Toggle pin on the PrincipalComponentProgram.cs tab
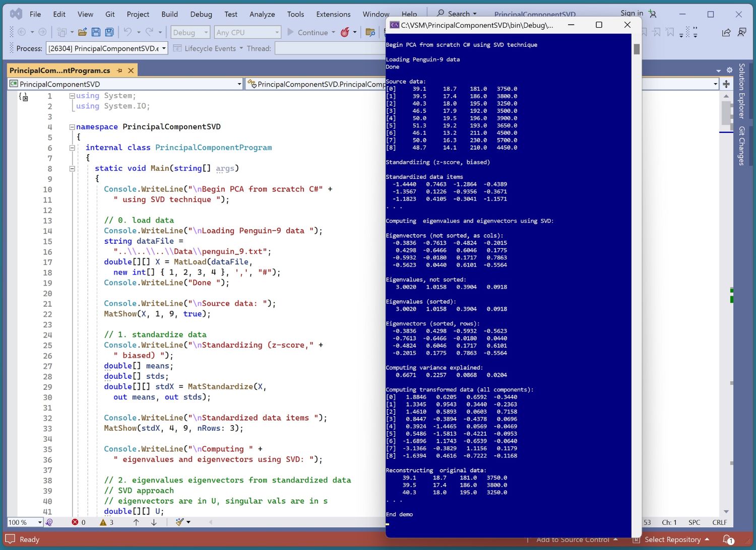The image size is (756, 550). click(x=119, y=71)
